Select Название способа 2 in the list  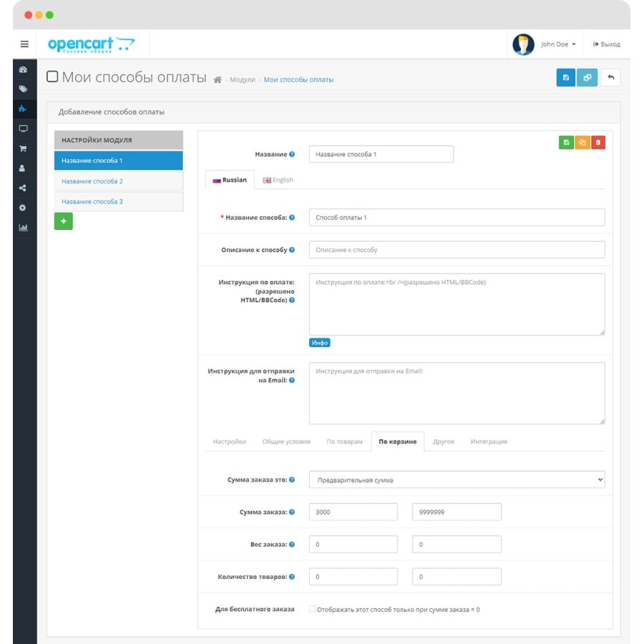[118, 181]
